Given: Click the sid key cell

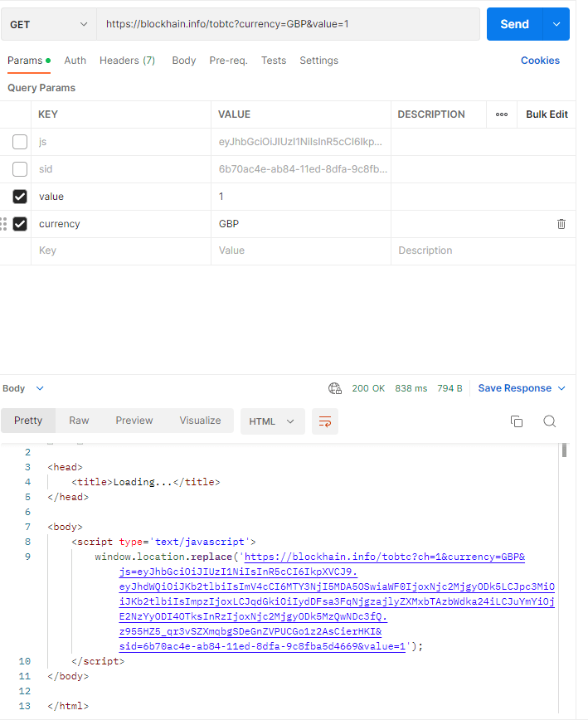Looking at the screenshot, I should (x=121, y=168).
